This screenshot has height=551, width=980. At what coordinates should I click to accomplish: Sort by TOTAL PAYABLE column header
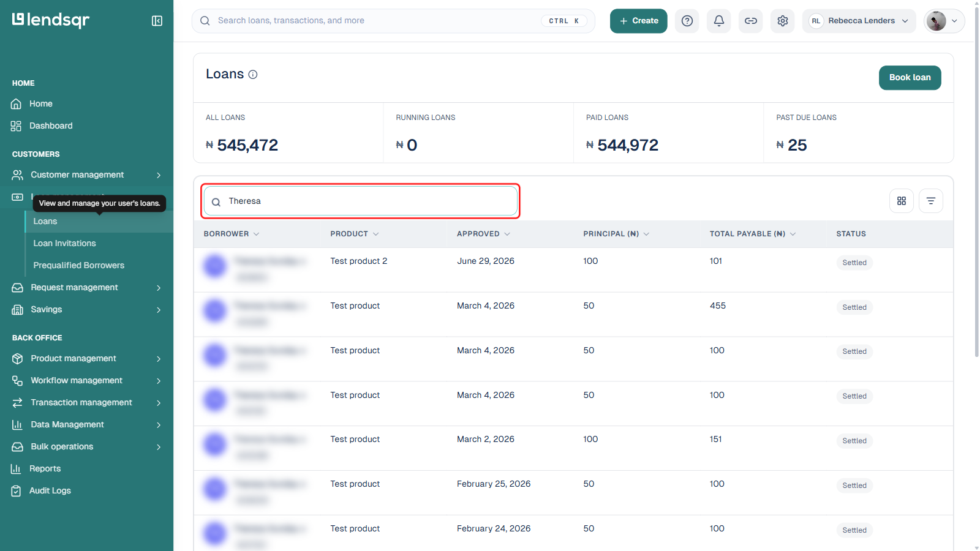pyautogui.click(x=753, y=234)
